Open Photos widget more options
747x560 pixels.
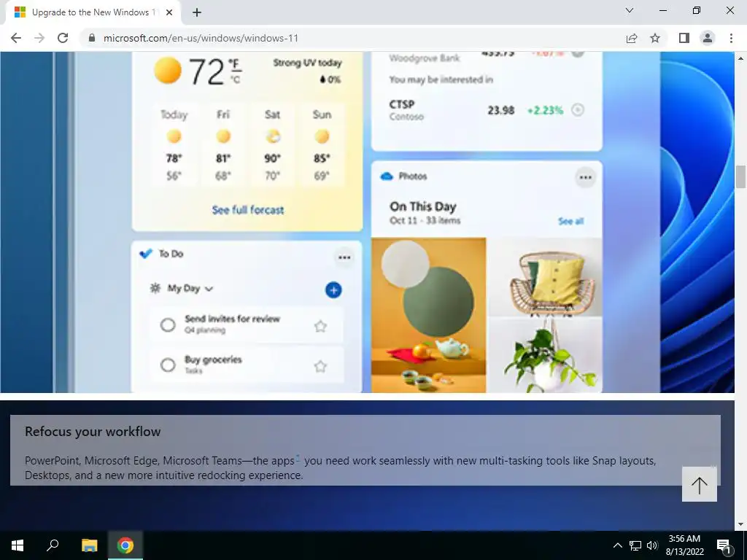pos(586,178)
